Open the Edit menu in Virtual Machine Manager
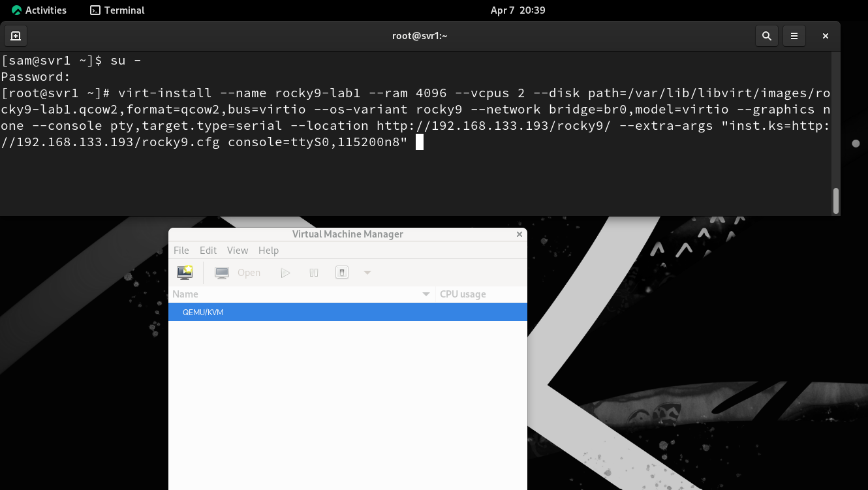Image resolution: width=868 pixels, height=490 pixels. point(208,251)
